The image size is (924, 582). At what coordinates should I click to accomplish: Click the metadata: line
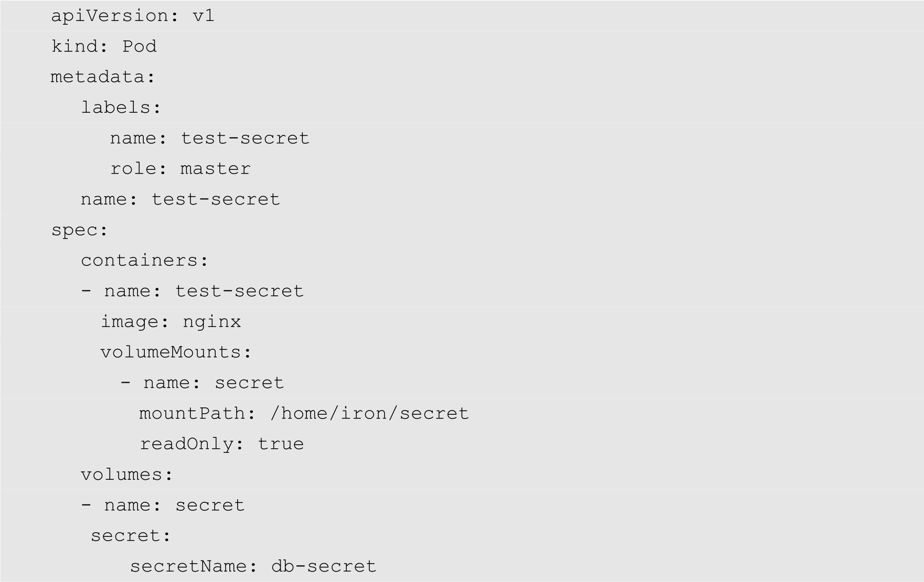103,77
